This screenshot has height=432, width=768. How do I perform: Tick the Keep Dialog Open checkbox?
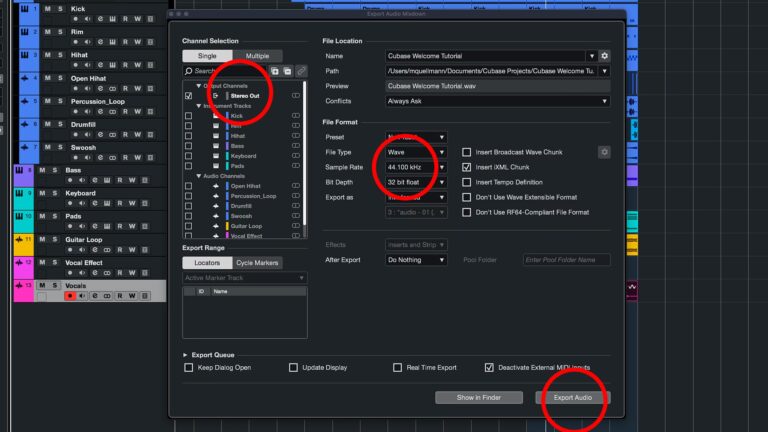189,368
